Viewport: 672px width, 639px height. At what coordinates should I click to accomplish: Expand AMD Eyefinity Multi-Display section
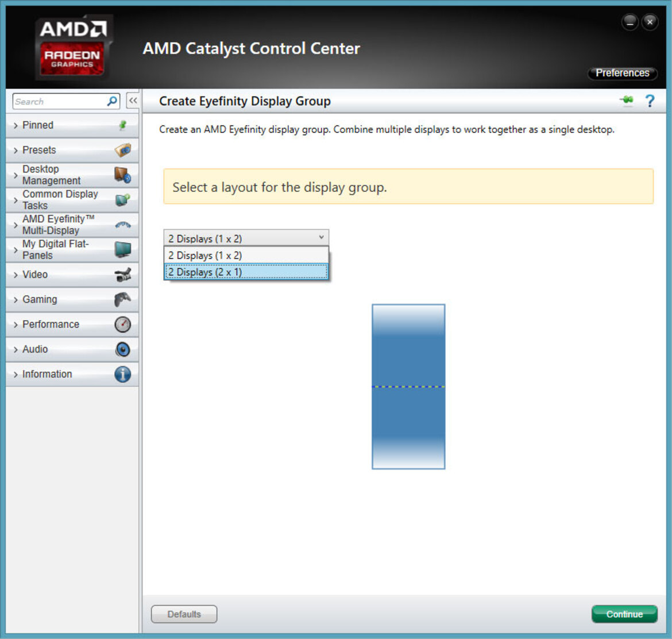coord(72,225)
